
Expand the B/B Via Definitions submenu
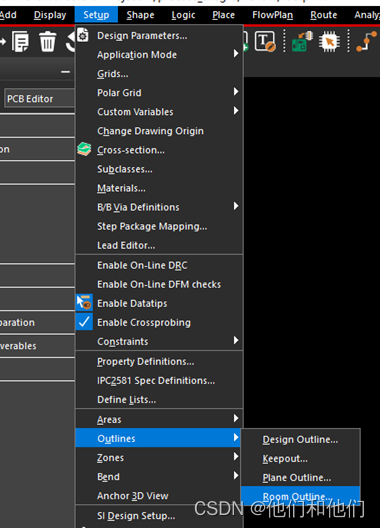(x=159, y=207)
